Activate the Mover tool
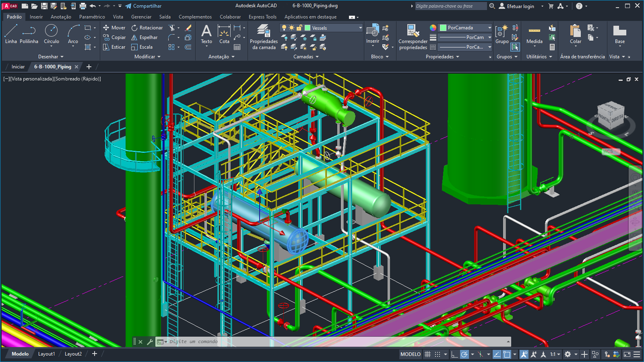Screen dimensions: 644x362 click(114, 28)
